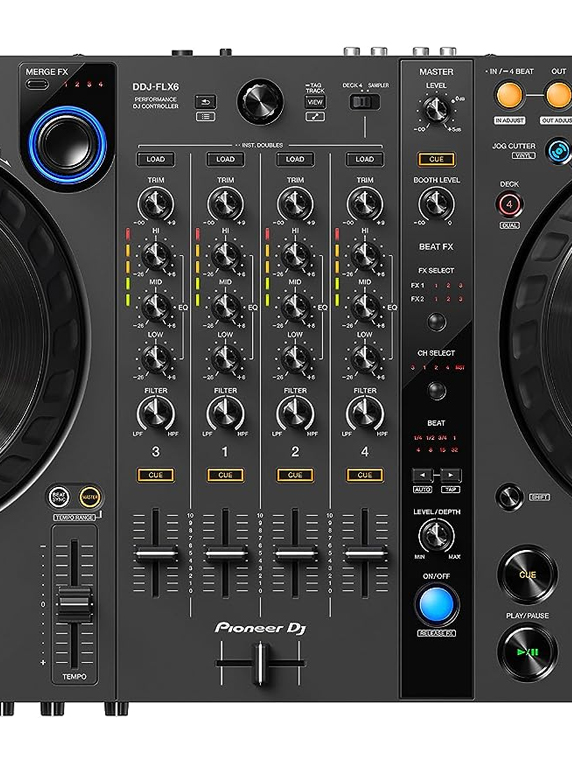Click the BOOTH LEVEL knob
Viewport: 572px width, 764px height.
[436, 203]
